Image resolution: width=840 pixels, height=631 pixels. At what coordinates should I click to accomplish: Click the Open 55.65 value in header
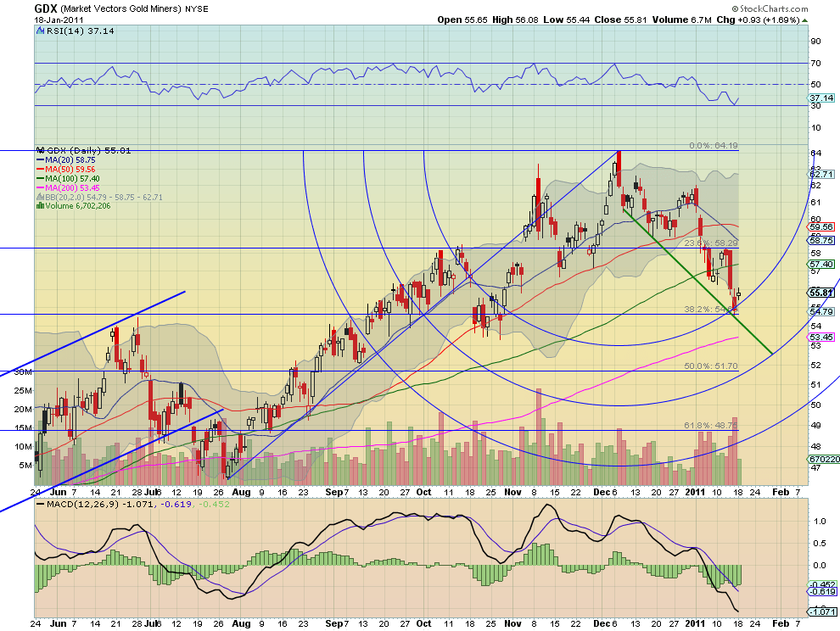coord(462,20)
